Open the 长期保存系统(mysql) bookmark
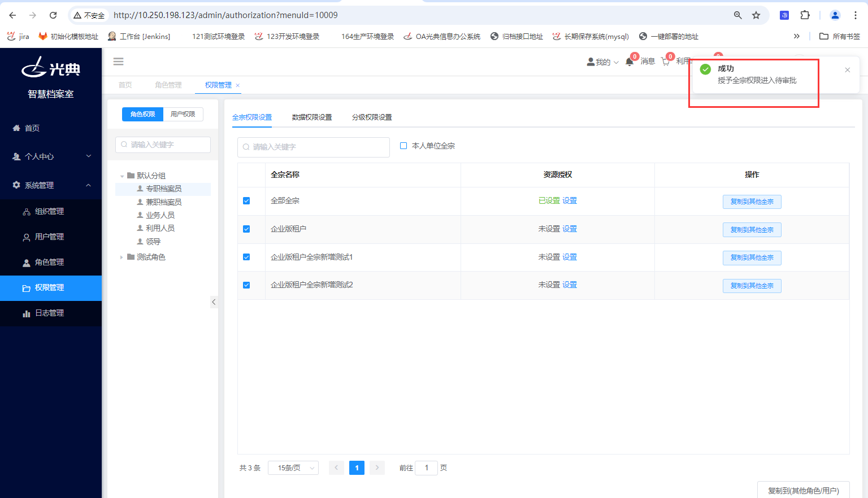This screenshot has height=498, width=868. tap(591, 36)
